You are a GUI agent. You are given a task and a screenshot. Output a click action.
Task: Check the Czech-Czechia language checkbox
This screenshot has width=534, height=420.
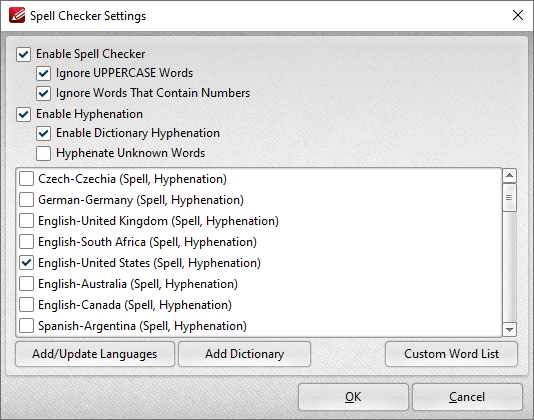(x=27, y=178)
